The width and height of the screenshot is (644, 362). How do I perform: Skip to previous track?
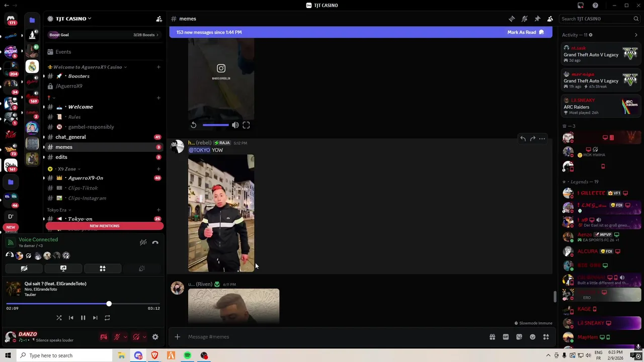click(x=71, y=318)
